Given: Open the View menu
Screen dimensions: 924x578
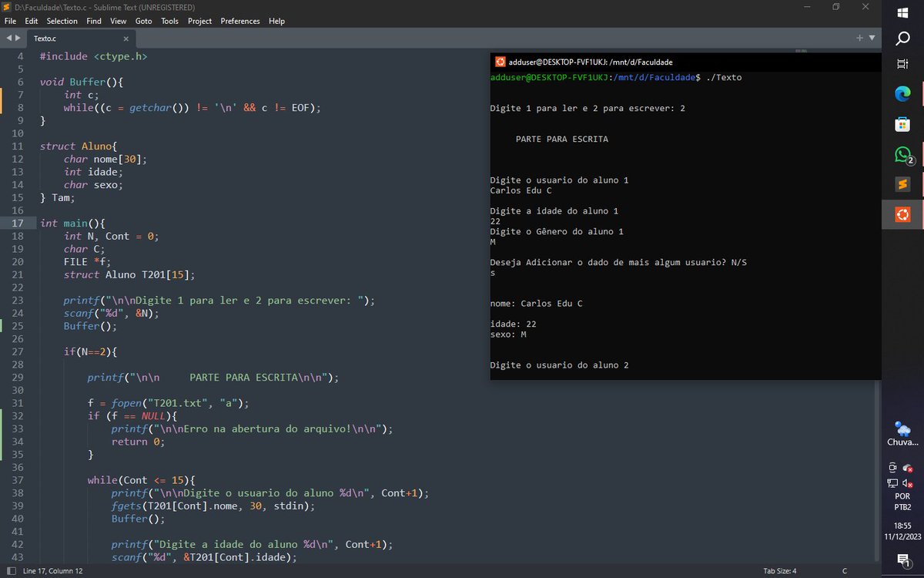Looking at the screenshot, I should click(118, 21).
